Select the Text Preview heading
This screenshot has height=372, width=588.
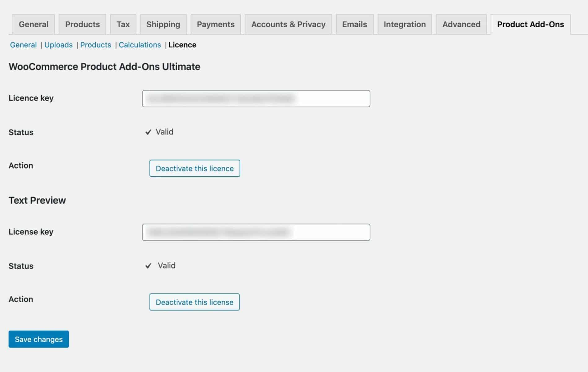(37, 200)
